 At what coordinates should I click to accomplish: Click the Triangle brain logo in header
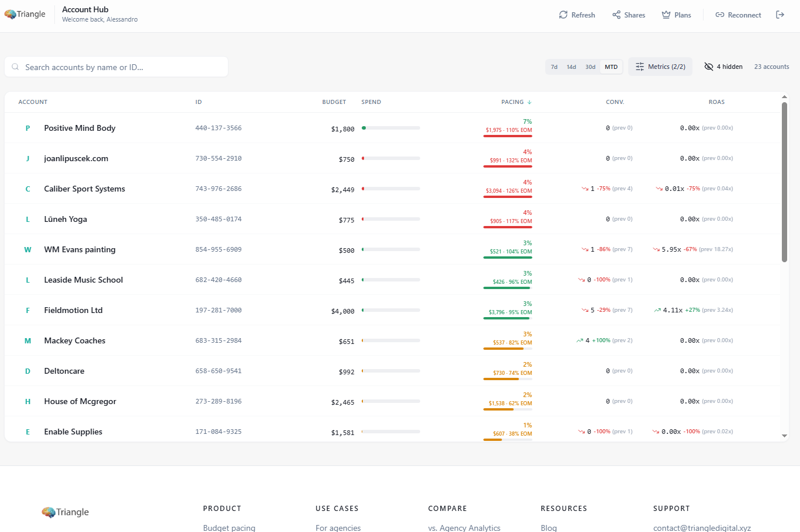pos(25,14)
